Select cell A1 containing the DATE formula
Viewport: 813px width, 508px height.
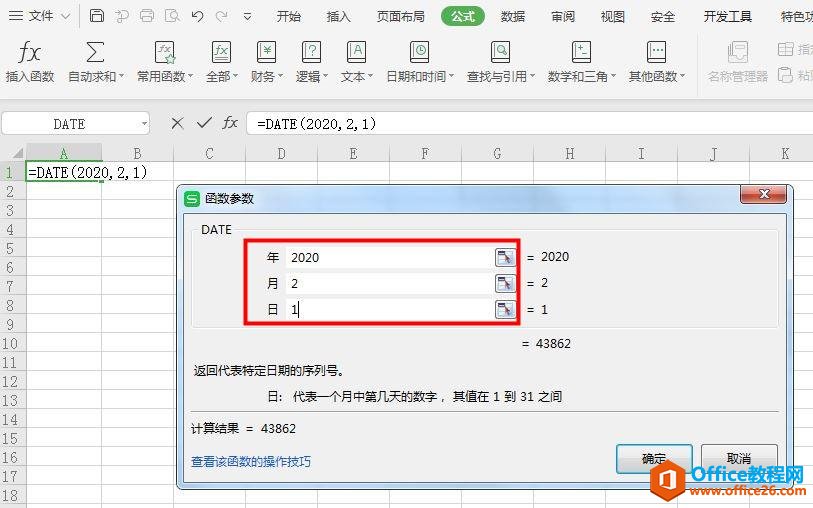pos(64,172)
